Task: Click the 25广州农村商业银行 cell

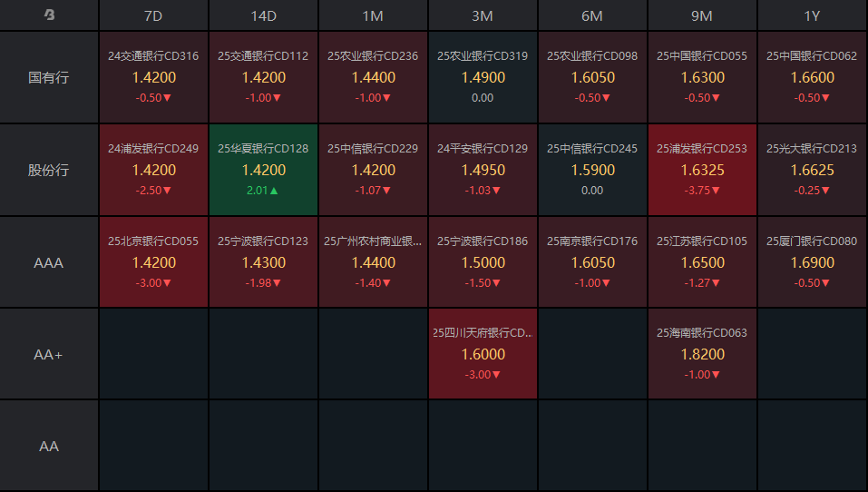Action: point(373,262)
